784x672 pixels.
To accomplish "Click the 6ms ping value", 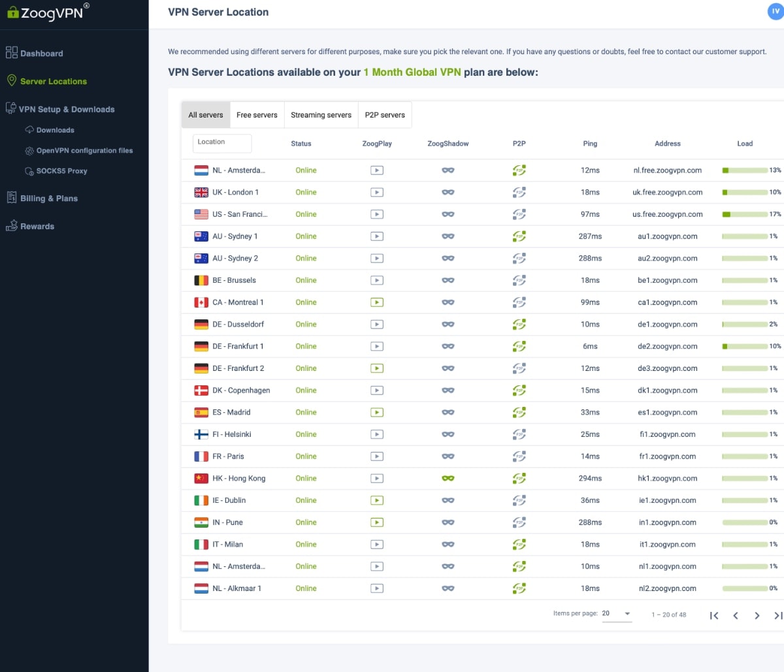I will pos(590,347).
